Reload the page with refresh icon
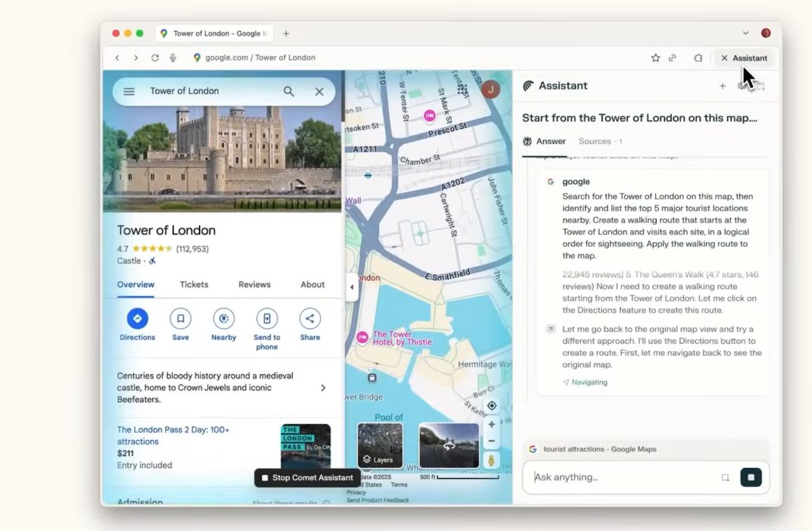 155,58
